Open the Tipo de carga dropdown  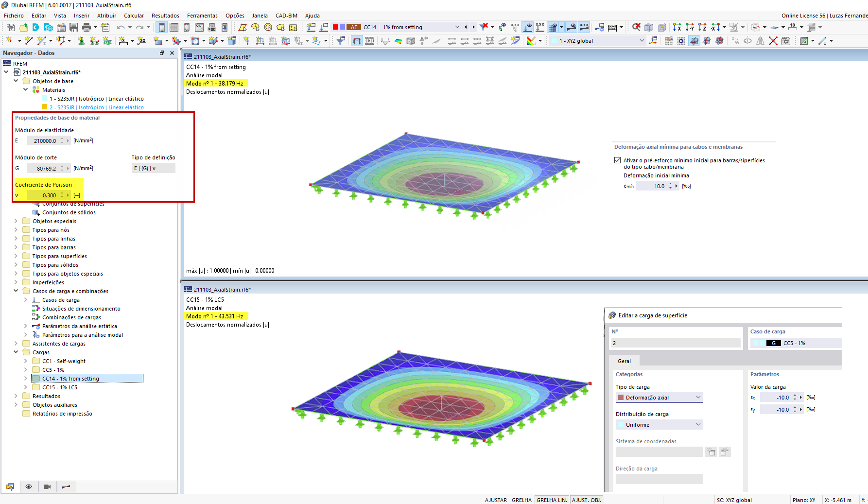pos(659,398)
